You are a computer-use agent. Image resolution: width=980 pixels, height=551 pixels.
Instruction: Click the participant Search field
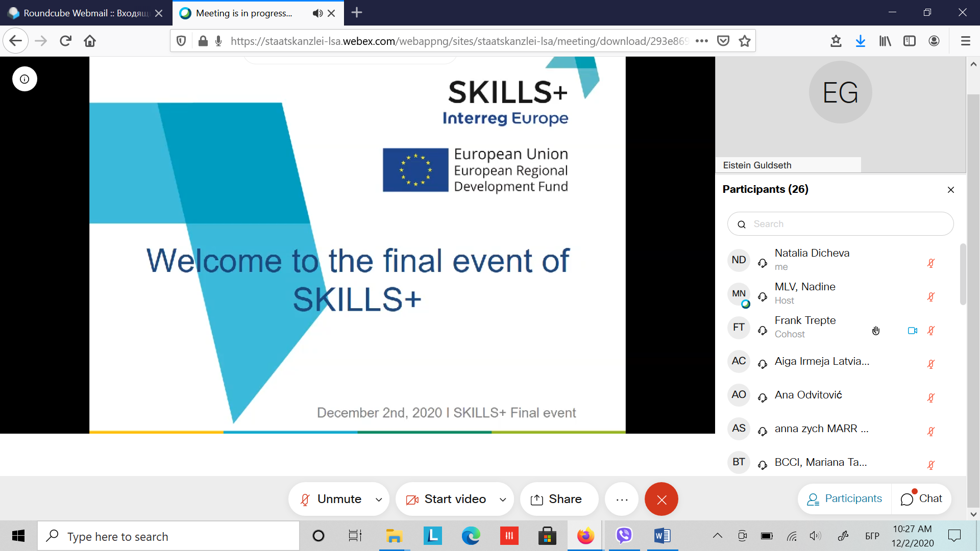[x=840, y=224]
